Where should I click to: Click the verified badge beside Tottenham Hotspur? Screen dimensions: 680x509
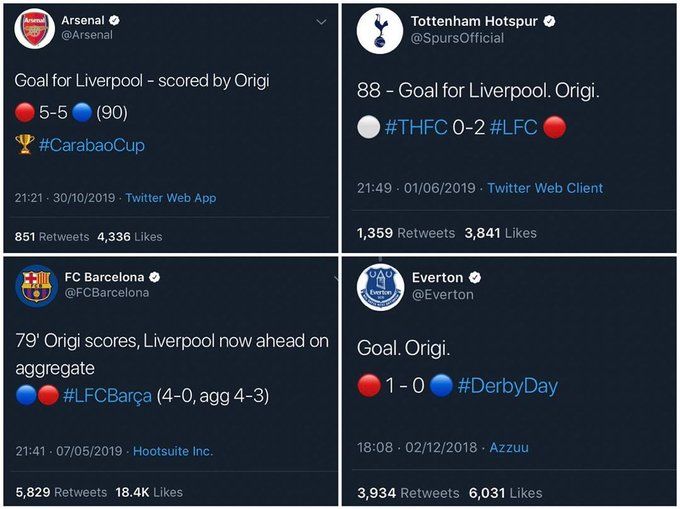(549, 21)
